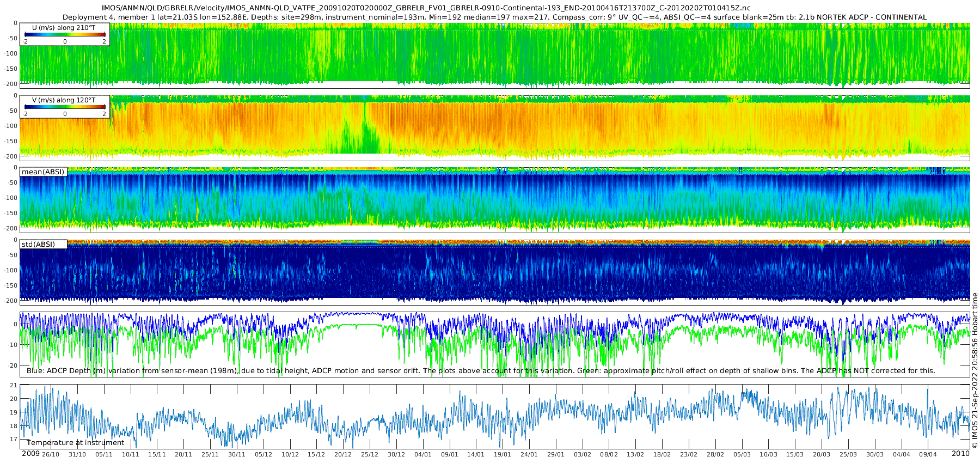
Task: Click the '2009' year label on time axis
Action: coord(30,454)
